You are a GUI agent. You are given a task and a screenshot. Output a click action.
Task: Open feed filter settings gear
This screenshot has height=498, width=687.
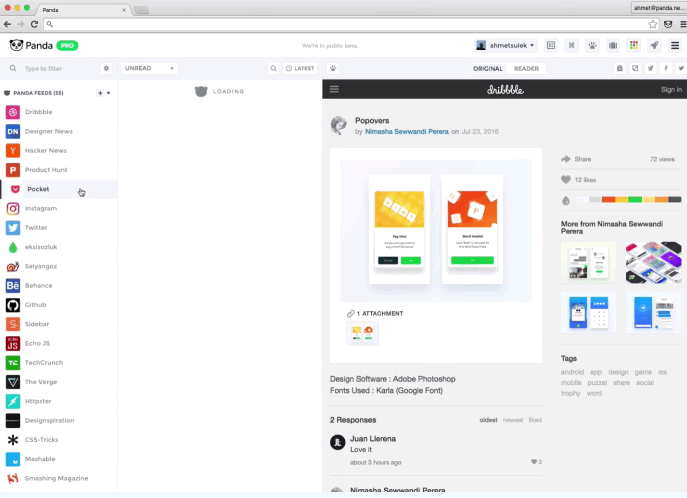(106, 68)
